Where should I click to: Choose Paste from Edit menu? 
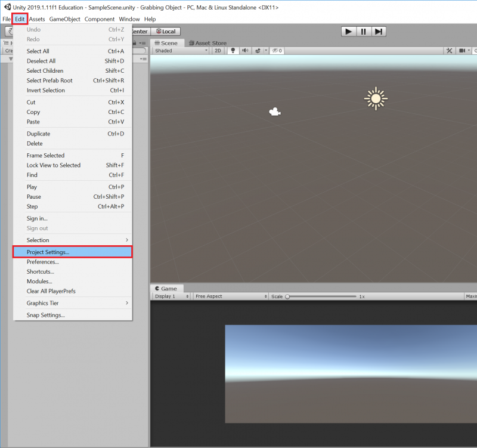pyautogui.click(x=72, y=122)
